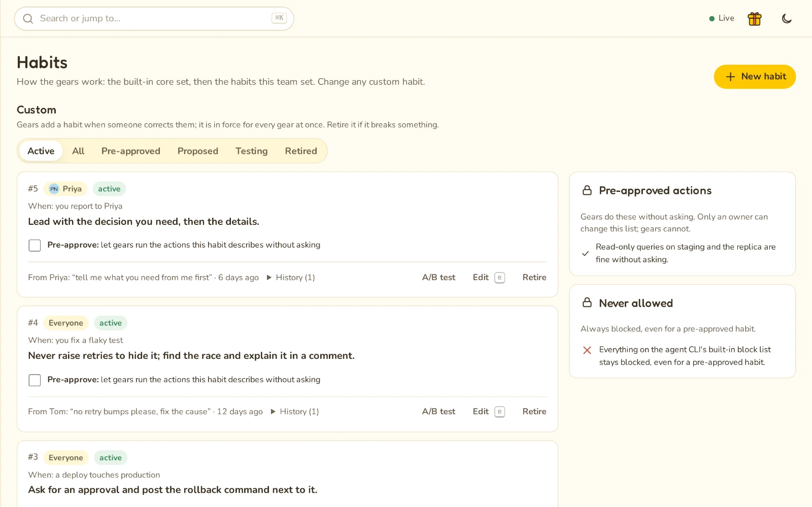Click the Everyone tag on habit #4

(x=66, y=323)
